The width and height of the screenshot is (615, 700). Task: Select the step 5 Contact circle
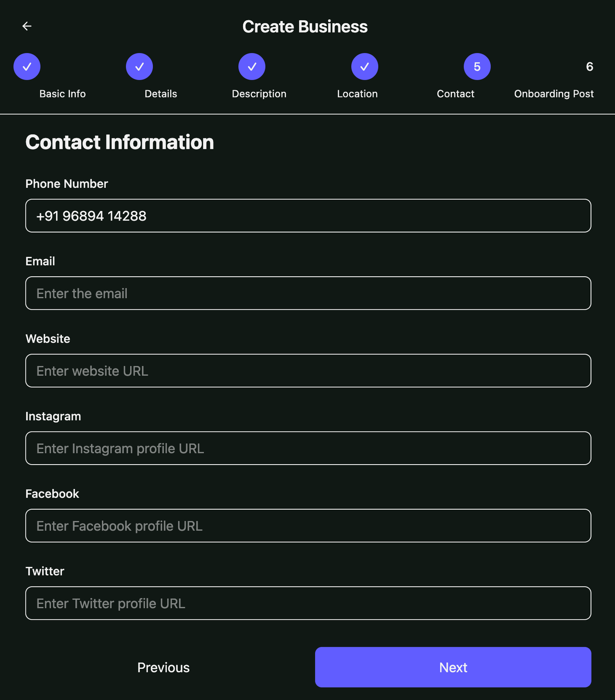477,67
